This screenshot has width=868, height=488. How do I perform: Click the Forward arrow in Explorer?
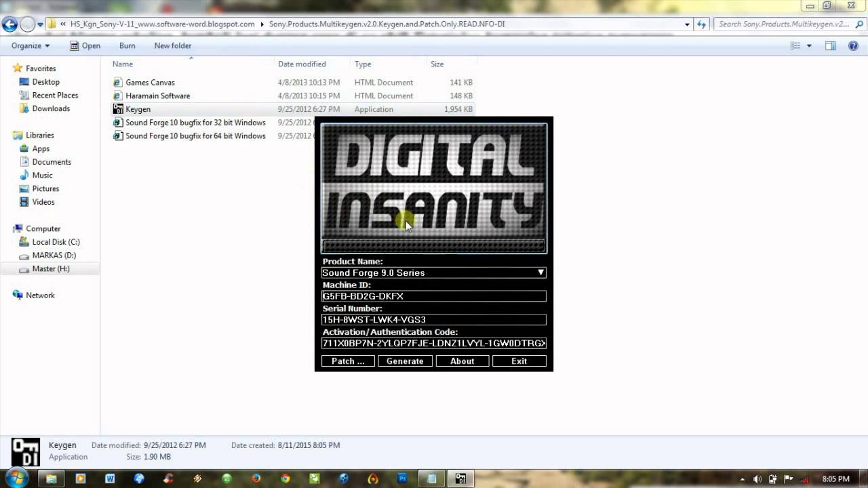point(27,25)
